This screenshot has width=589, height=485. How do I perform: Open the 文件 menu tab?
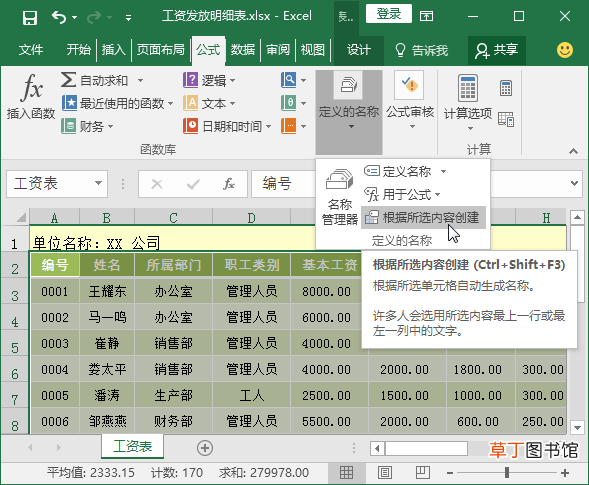31,50
